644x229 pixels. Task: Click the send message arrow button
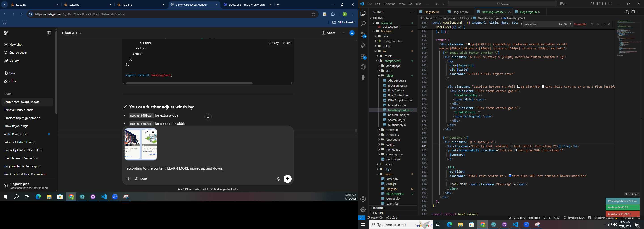pos(288,179)
